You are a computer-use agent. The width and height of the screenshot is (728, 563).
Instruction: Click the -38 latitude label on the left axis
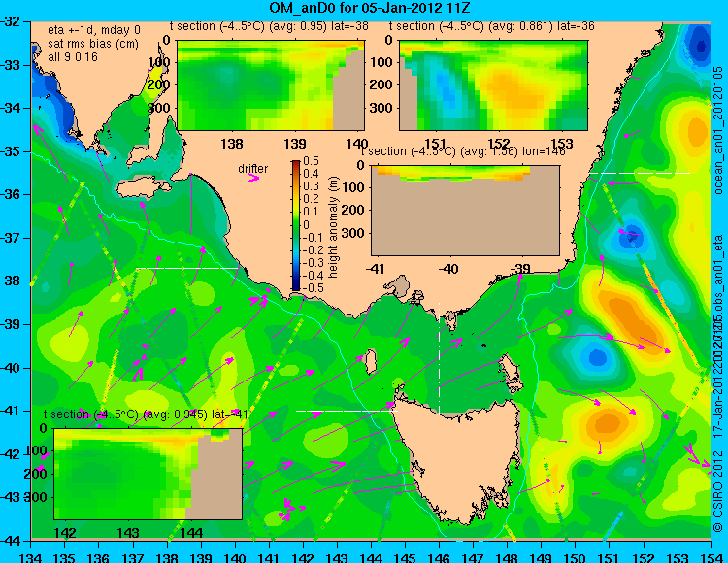(12, 281)
